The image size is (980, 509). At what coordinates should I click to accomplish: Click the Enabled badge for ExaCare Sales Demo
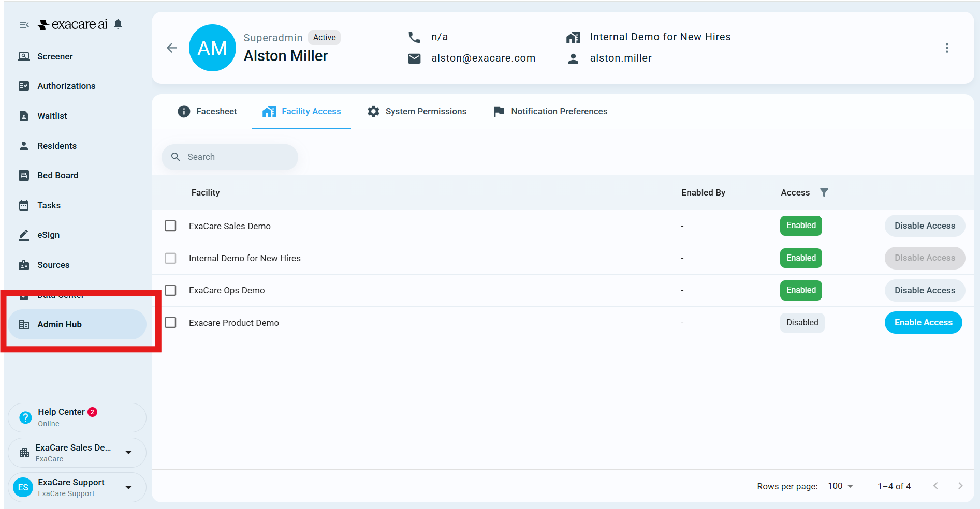pyautogui.click(x=801, y=226)
